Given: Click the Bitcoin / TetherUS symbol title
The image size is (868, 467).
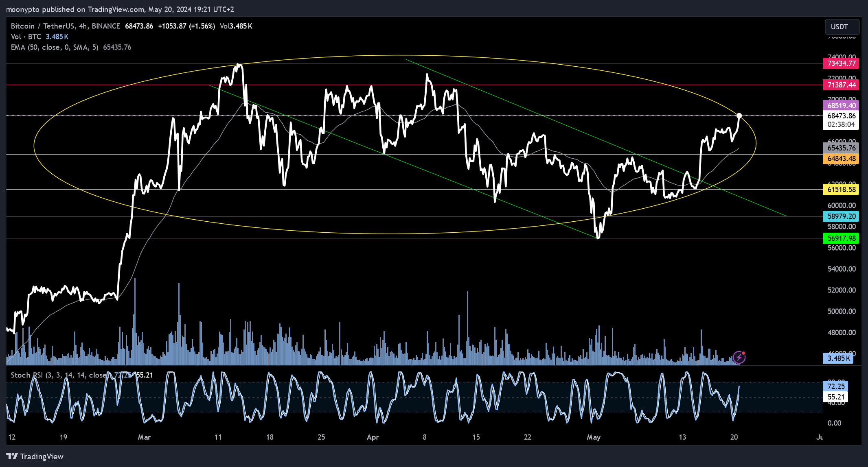Looking at the screenshot, I should click(x=65, y=26).
